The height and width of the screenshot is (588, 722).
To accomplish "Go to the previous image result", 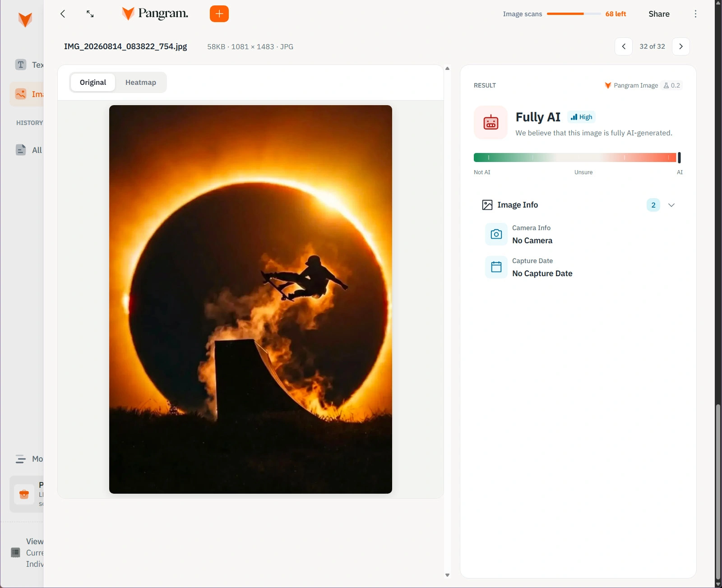I will [624, 46].
